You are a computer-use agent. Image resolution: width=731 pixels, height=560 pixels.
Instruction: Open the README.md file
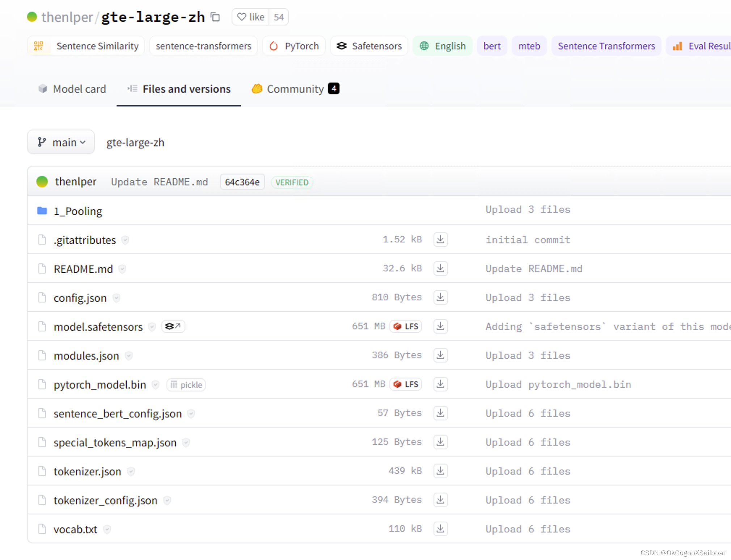pos(83,269)
